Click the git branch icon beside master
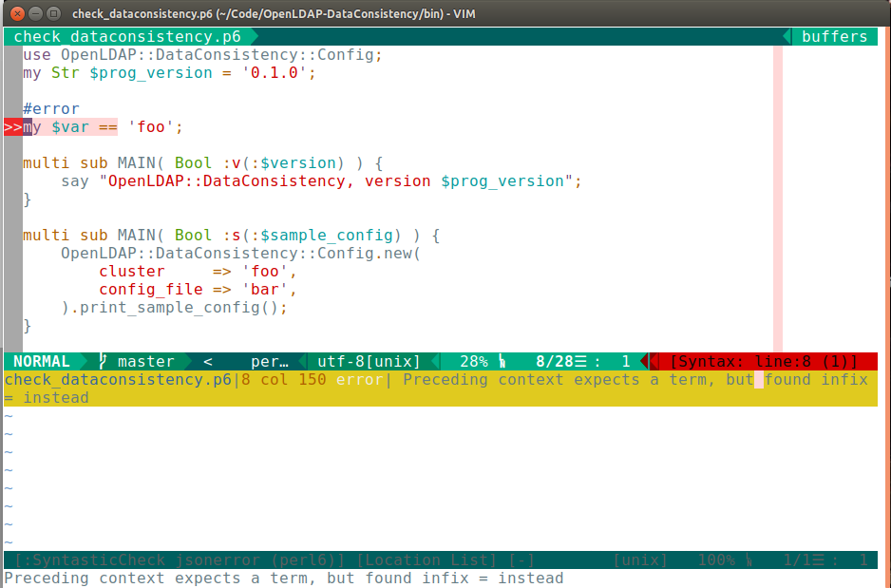Screen dimensions: 891x588 (104, 362)
